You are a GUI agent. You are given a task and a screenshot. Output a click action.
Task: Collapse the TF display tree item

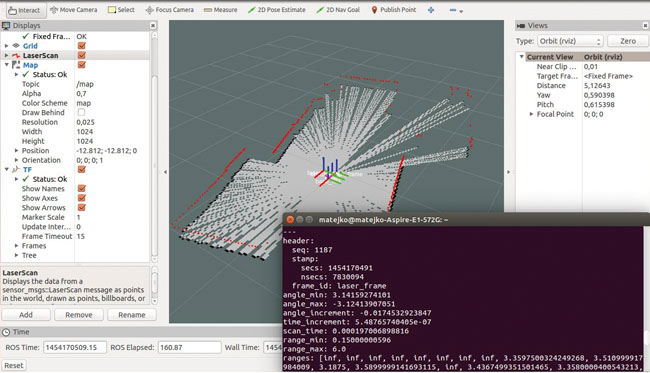[6, 170]
